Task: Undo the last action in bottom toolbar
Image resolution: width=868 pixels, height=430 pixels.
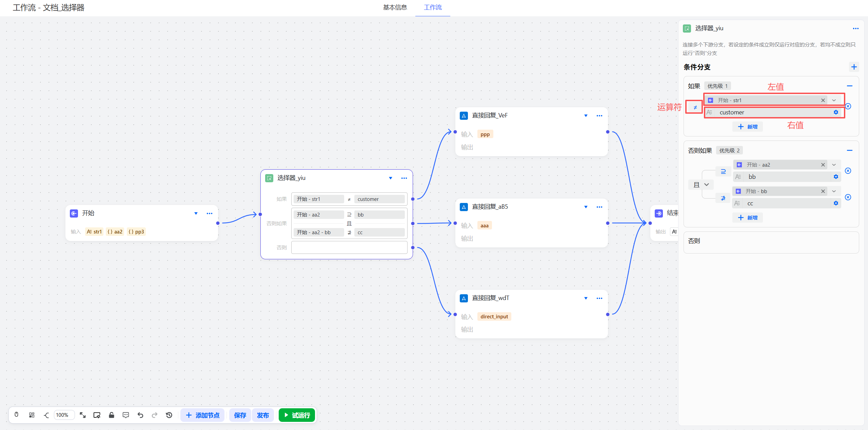Action: coord(140,415)
